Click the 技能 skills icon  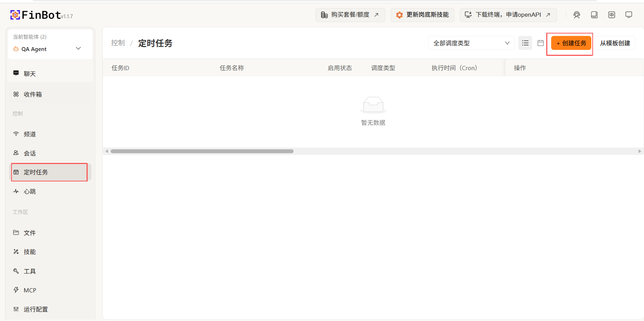pos(16,252)
